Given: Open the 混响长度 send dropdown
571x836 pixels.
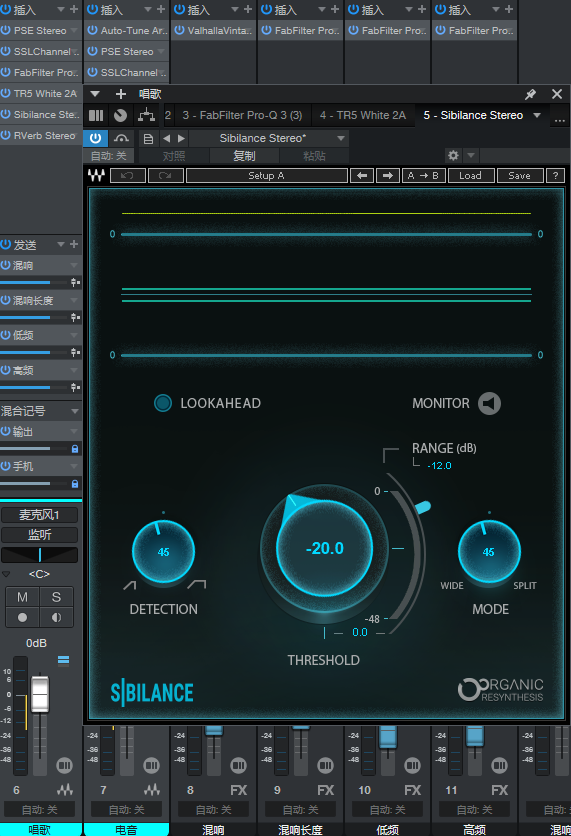Looking at the screenshot, I should click(74, 300).
